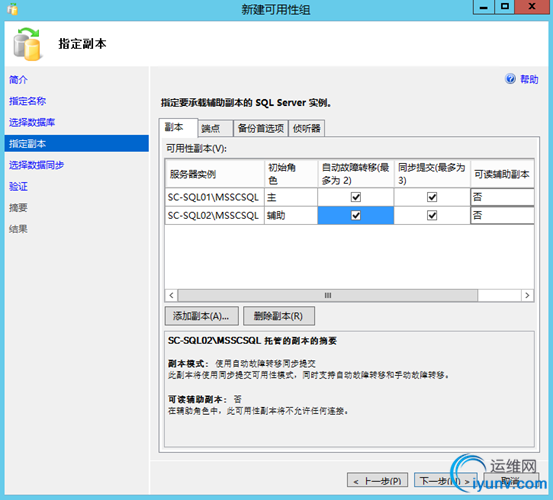Click the 上一步(P) back button
Viewport: 553px width, 500px height.
pos(377,480)
